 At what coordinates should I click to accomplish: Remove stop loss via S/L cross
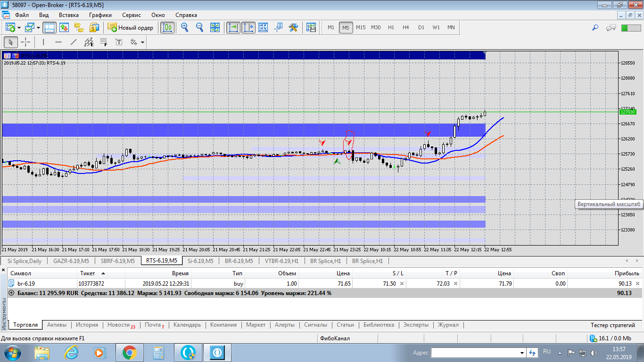(402, 284)
